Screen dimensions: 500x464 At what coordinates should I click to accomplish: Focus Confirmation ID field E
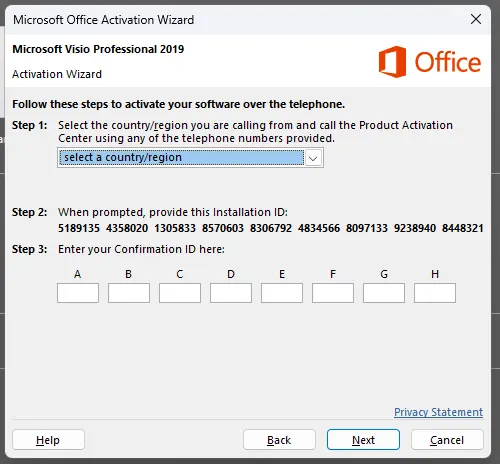click(282, 293)
